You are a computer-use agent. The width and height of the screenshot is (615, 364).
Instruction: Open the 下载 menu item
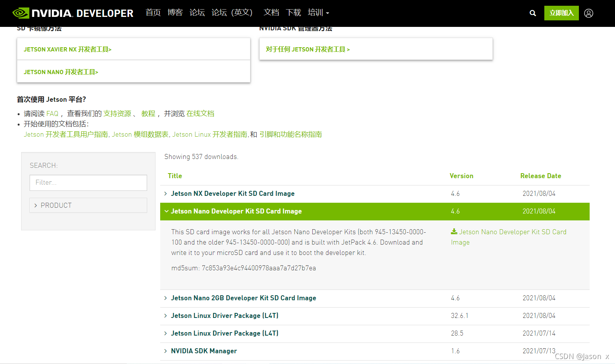point(293,13)
